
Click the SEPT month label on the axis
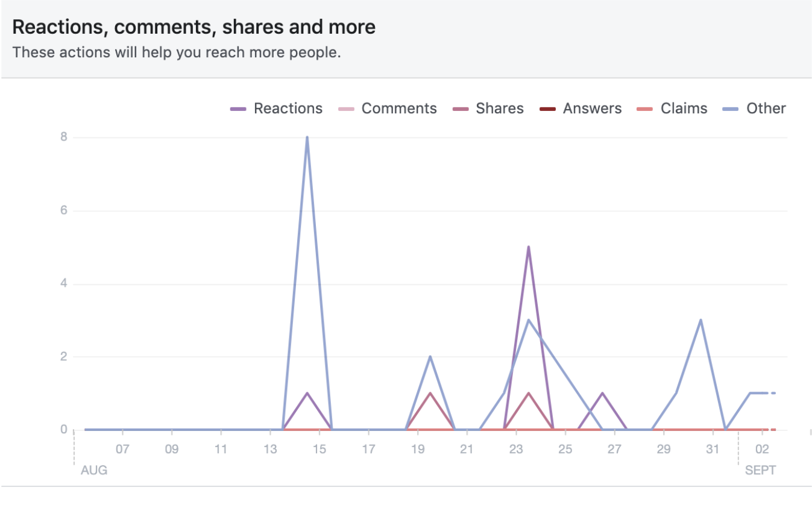pyautogui.click(x=760, y=470)
